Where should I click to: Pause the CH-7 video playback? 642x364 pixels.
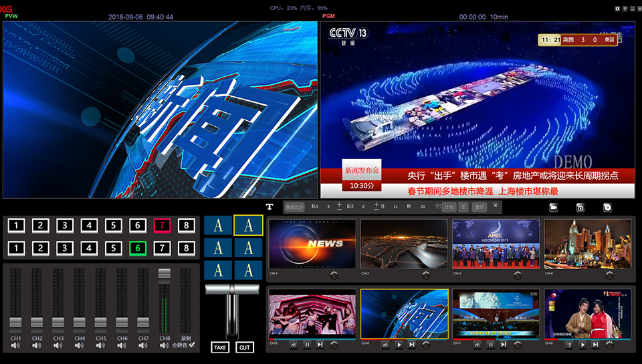click(x=490, y=345)
